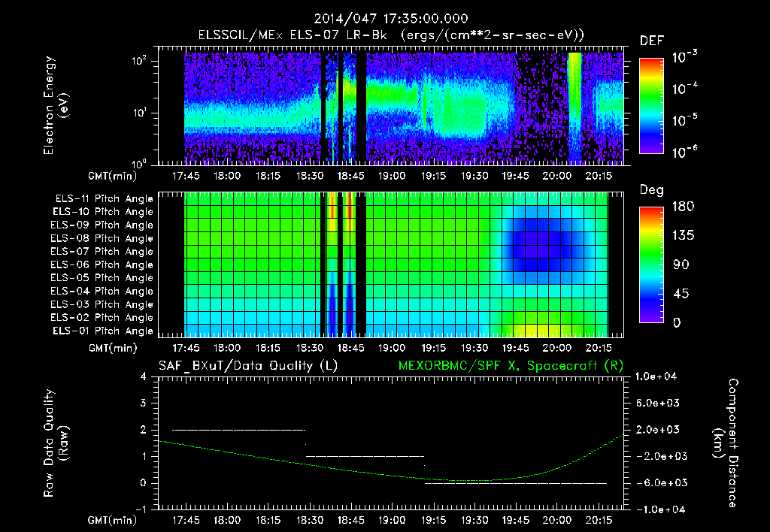Select the ELS-04 Pitch Angle row label
The image size is (770, 532).
(102, 291)
